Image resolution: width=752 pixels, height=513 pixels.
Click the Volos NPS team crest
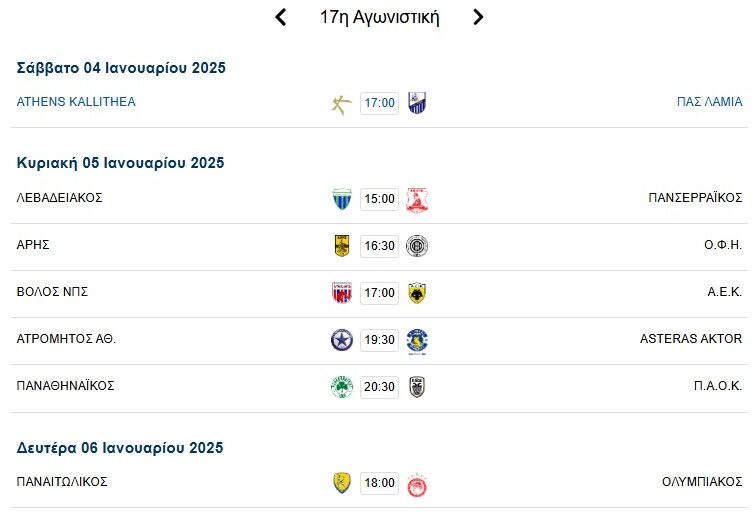[x=342, y=293]
